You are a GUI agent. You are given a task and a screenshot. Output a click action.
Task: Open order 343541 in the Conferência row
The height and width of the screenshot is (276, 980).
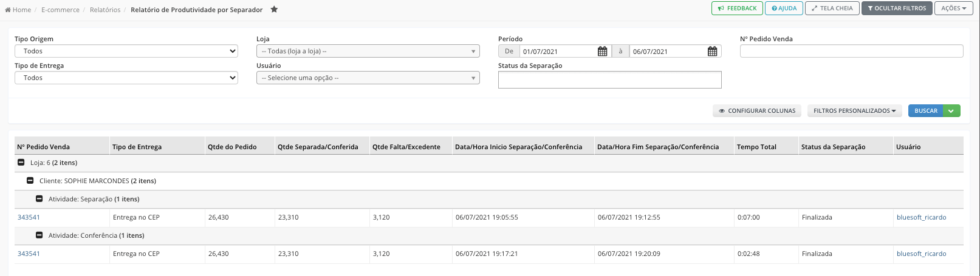[x=29, y=254]
